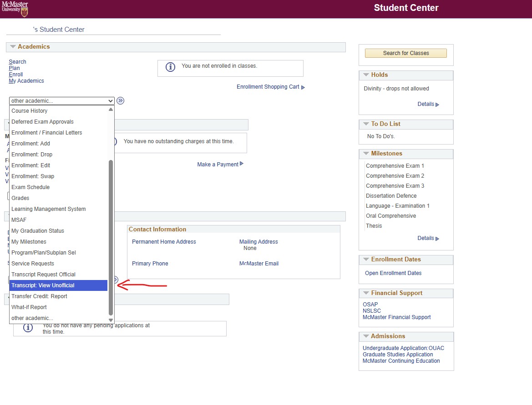Choose Enrollment / Financial Letters option
The height and width of the screenshot is (405, 532).
[58, 133]
